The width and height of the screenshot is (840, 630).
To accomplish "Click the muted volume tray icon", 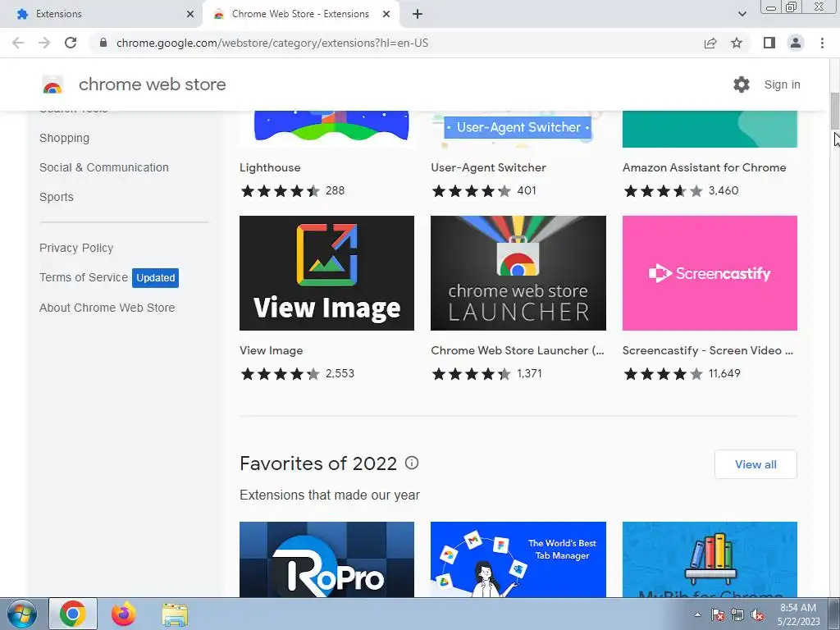I will (757, 614).
